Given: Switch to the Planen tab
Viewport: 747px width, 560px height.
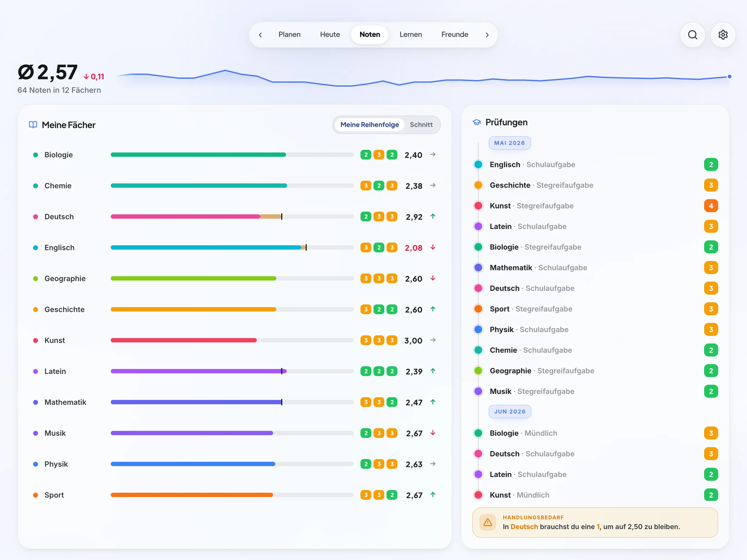Looking at the screenshot, I should [289, 35].
